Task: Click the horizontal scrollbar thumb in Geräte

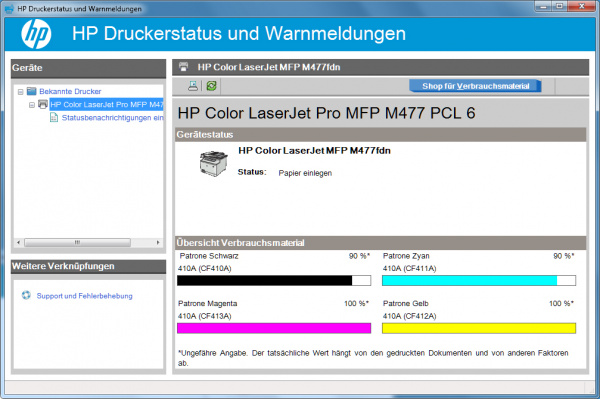Action: [x=77, y=243]
